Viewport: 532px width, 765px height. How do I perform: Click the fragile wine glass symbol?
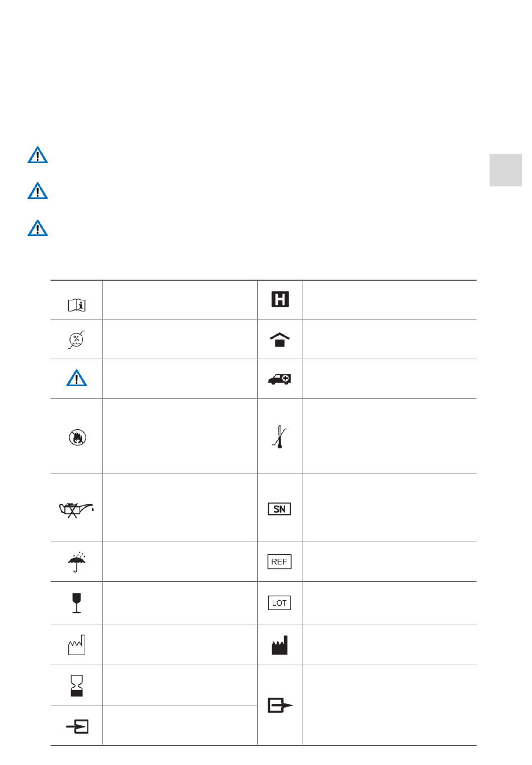point(77,603)
